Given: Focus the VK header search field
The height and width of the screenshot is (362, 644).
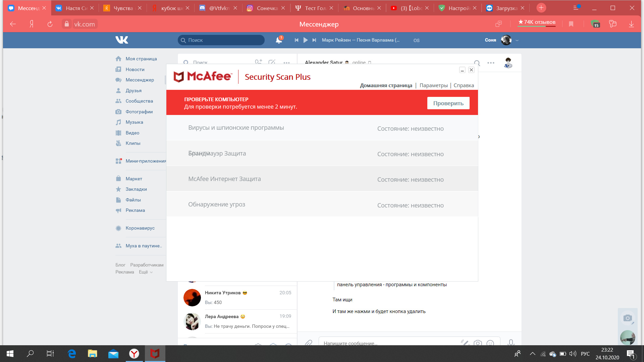Looking at the screenshot, I should 221,40.
